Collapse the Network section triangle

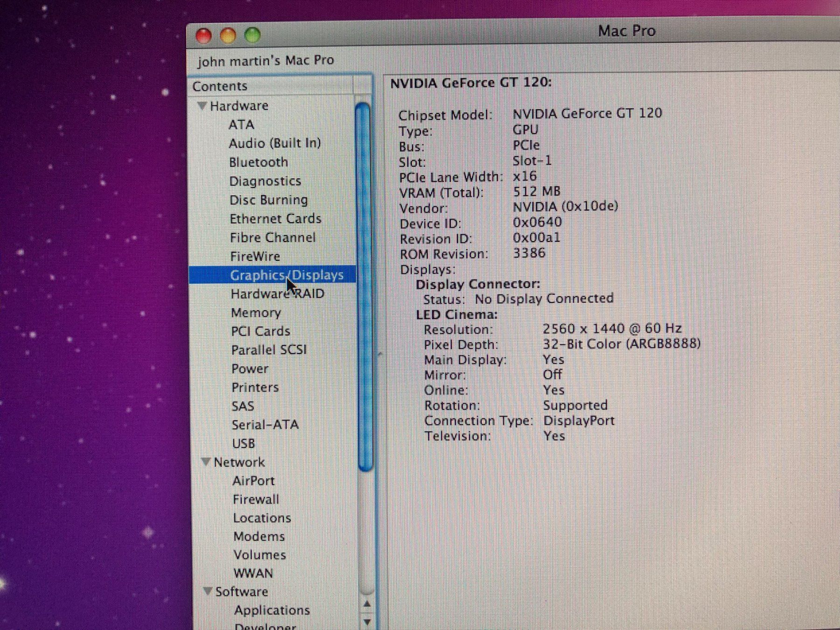tap(206, 462)
